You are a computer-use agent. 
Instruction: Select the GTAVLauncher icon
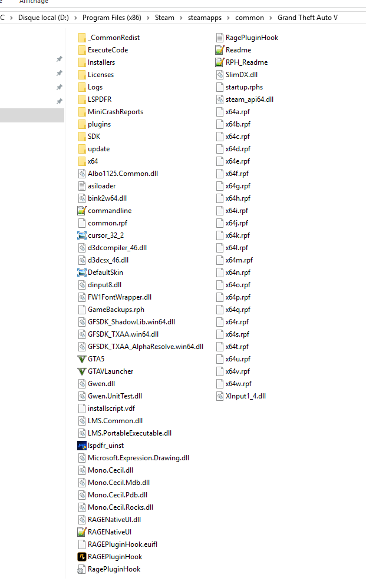(x=81, y=371)
